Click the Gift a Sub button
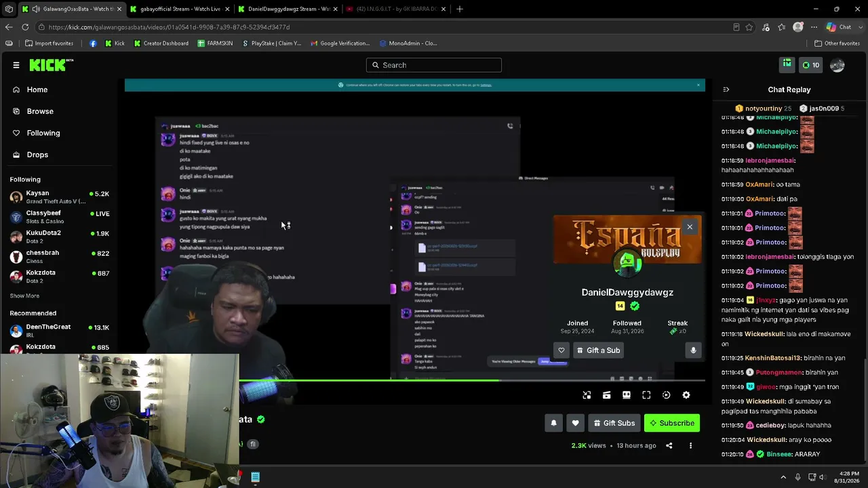 coord(598,350)
